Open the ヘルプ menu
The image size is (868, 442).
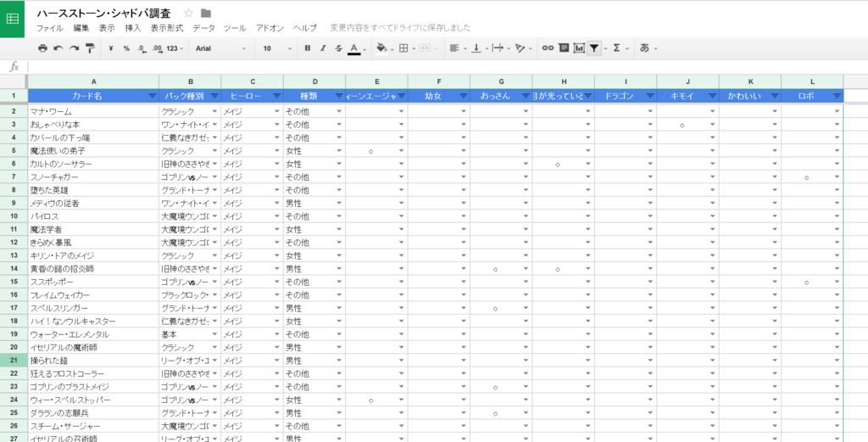(x=305, y=28)
